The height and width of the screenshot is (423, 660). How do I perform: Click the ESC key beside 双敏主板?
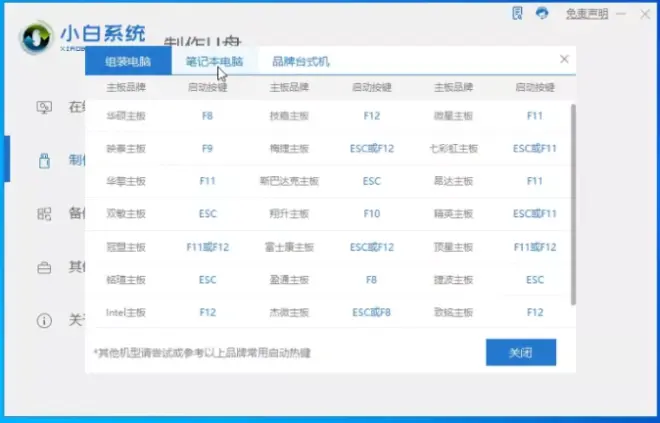[x=208, y=214]
